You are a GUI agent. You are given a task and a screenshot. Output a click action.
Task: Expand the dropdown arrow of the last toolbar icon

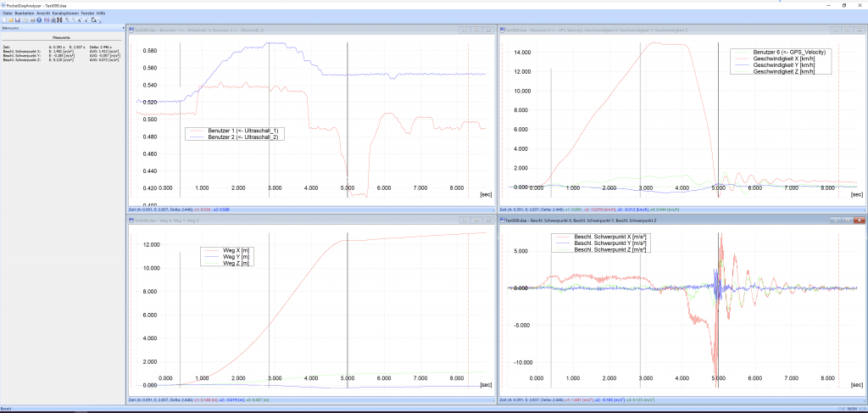(x=100, y=20)
